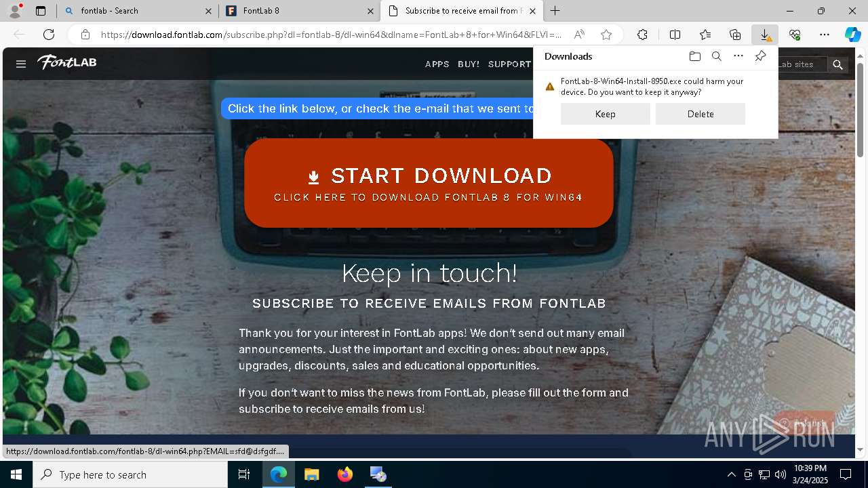868x488 pixels.
Task: Show hidden tray icons chevron
Action: [x=731, y=474]
